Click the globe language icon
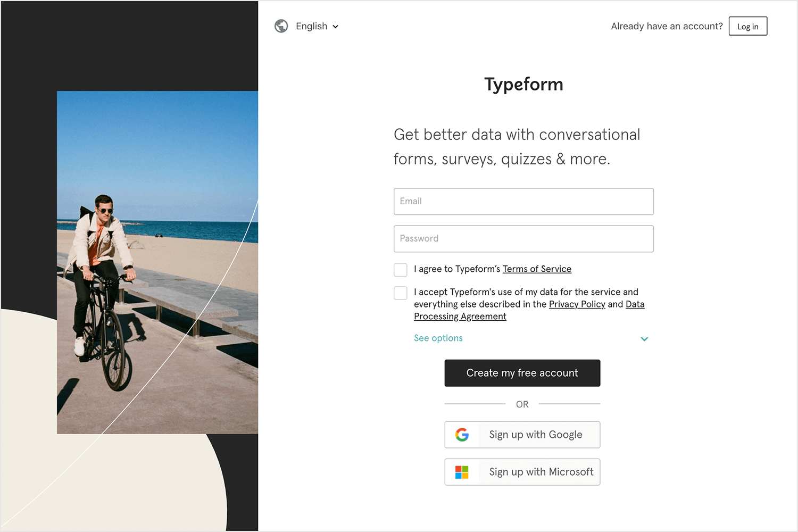Viewport: 798px width, 532px height. coord(281,26)
